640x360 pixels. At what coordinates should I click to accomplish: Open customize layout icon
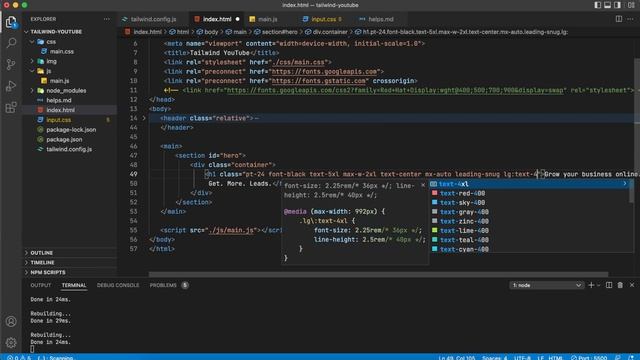click(631, 5)
